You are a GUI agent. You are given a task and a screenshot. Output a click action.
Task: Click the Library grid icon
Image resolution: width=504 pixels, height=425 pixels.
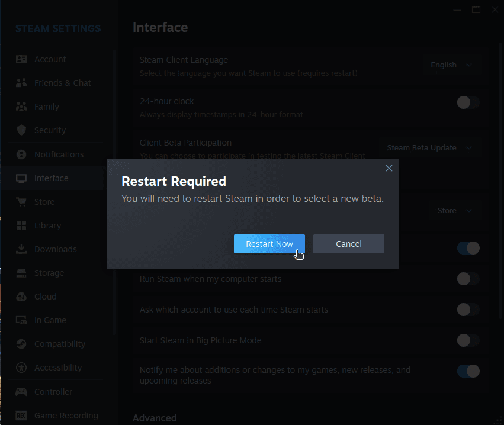[21, 226]
